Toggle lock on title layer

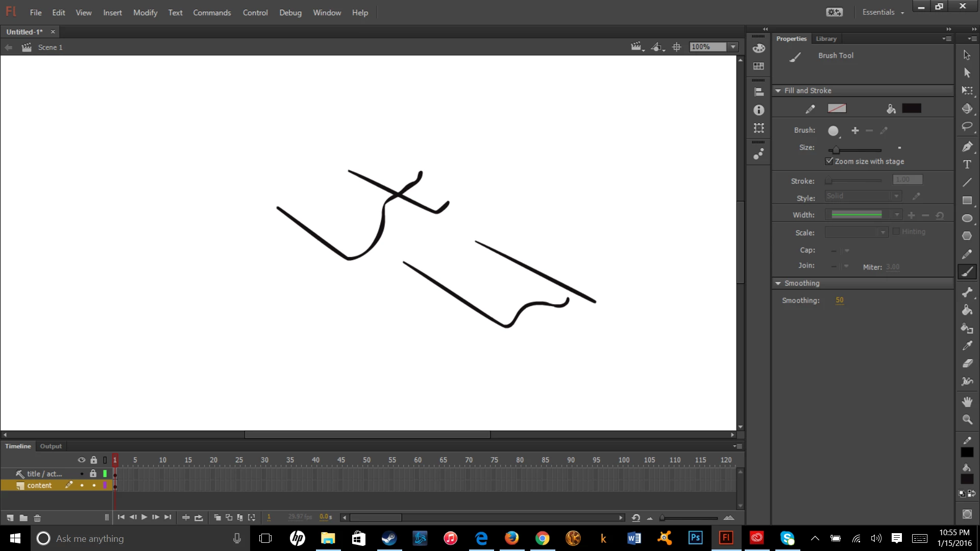pos(93,473)
